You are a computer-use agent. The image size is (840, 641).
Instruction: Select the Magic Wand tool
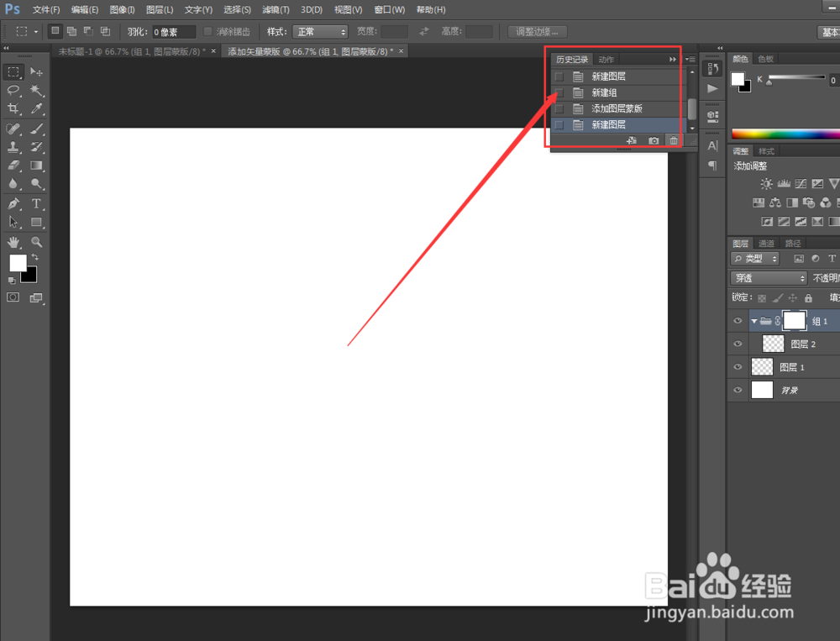(36, 90)
